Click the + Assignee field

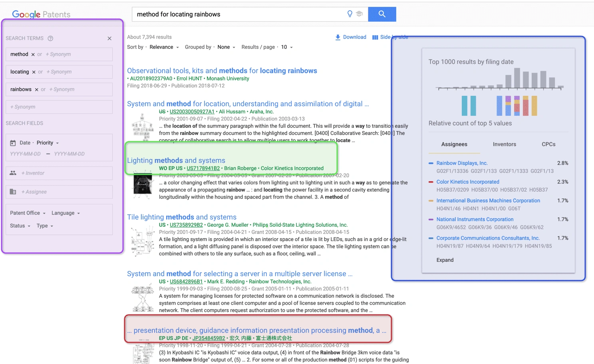59,192
